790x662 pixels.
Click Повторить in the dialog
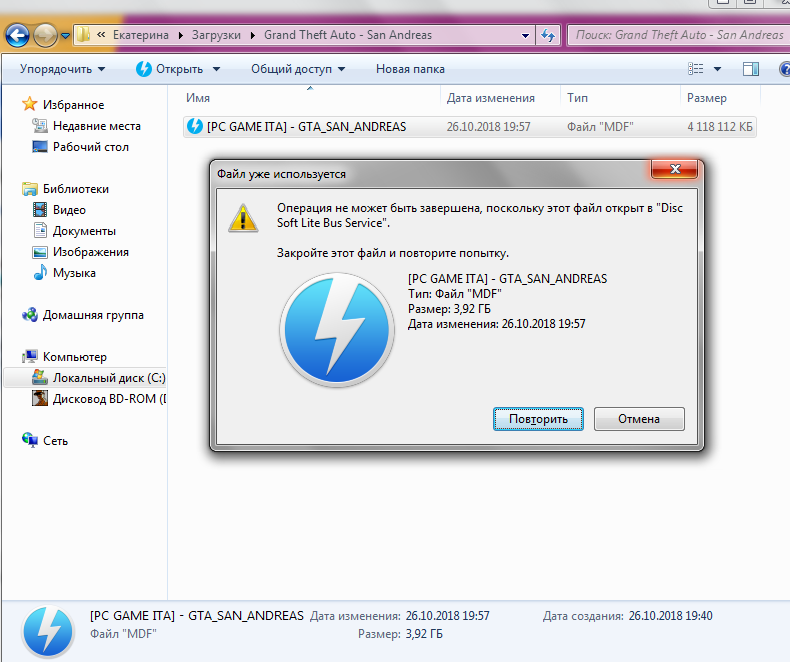click(x=538, y=419)
